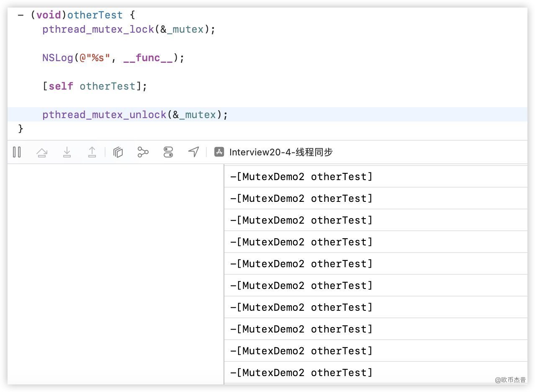Click the Step Out debug icon
535x392 pixels.
pos(92,152)
